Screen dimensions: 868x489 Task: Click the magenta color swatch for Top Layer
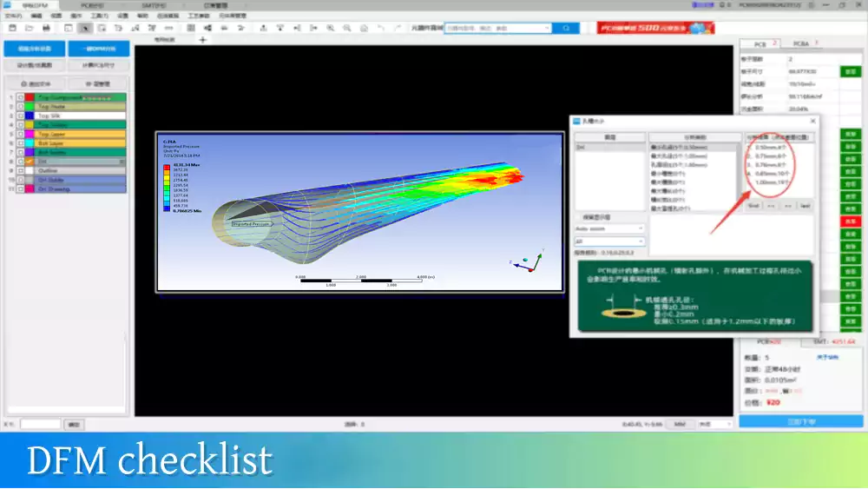pos(30,134)
